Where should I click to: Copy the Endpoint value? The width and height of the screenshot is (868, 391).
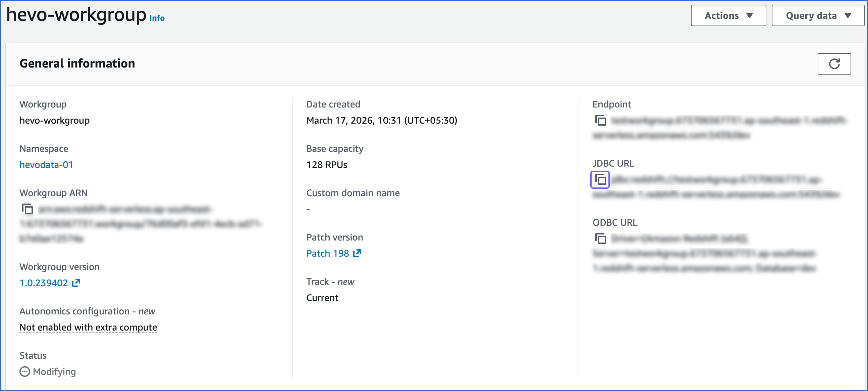[x=600, y=121]
